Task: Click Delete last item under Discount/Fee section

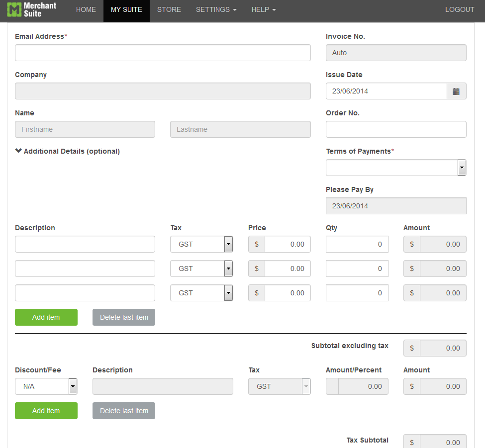Action: coord(124,411)
